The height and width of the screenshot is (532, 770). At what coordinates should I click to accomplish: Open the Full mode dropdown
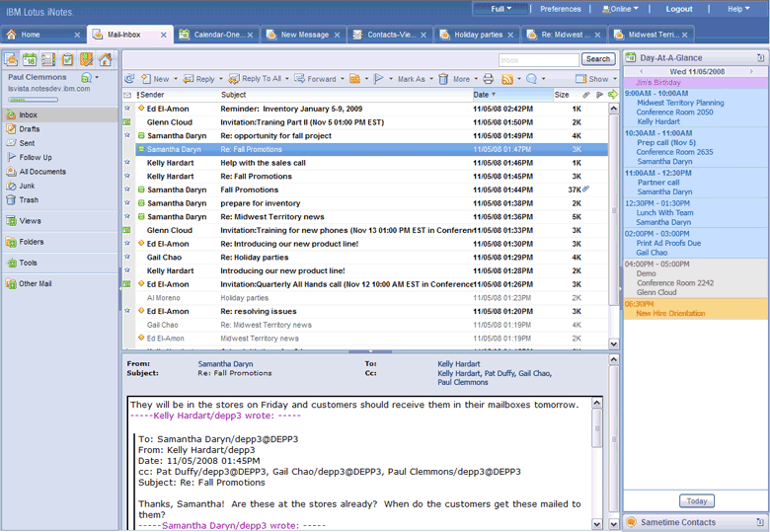500,9
